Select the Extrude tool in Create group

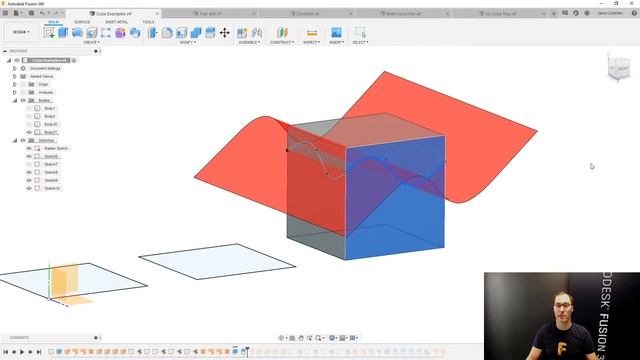63,33
